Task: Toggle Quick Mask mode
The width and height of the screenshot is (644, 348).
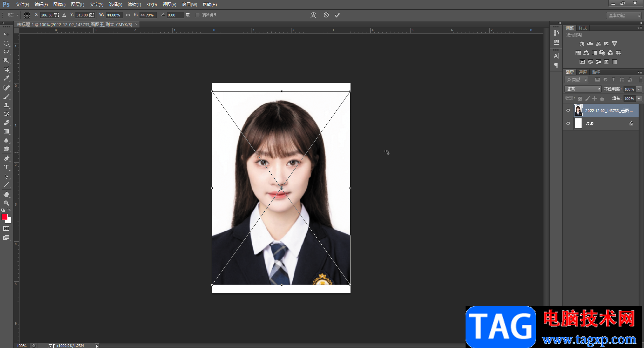Action: point(6,229)
